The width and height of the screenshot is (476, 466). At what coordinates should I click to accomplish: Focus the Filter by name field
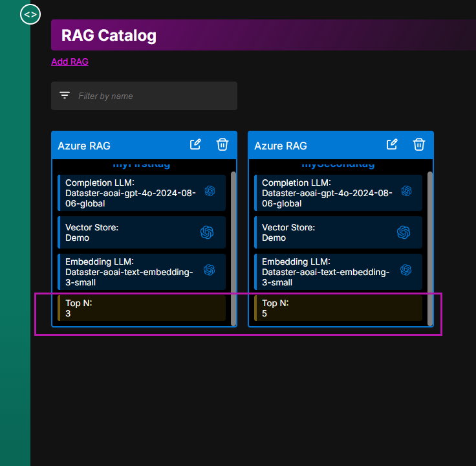point(144,96)
